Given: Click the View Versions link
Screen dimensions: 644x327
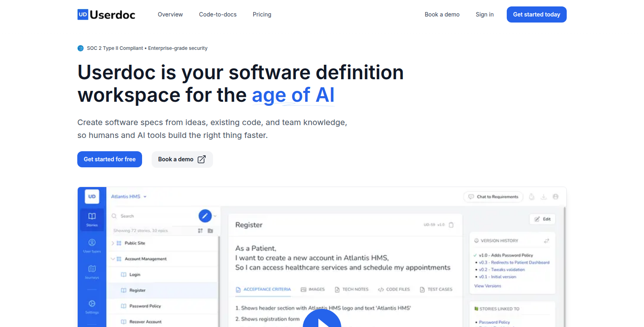Looking at the screenshot, I should pos(487,286).
